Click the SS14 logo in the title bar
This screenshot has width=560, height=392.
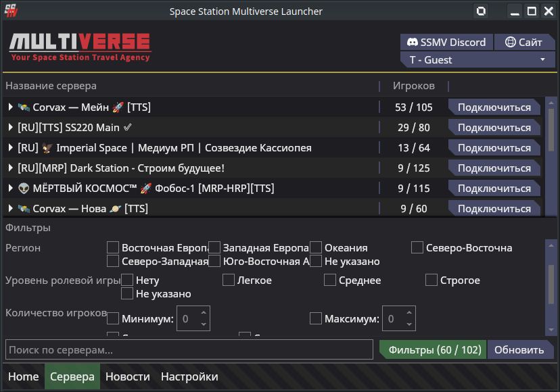point(11,11)
